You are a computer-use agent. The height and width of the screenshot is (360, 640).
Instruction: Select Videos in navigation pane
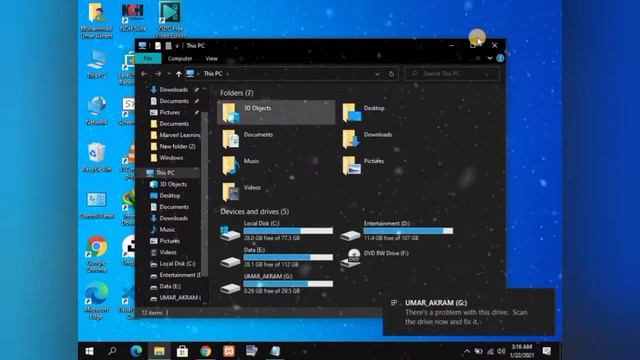click(169, 252)
